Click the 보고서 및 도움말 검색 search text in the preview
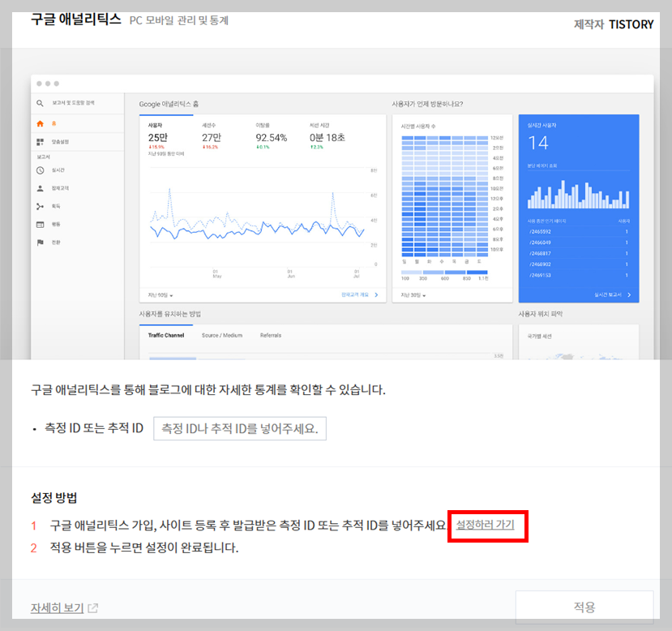The height and width of the screenshot is (631, 672). tap(73, 103)
